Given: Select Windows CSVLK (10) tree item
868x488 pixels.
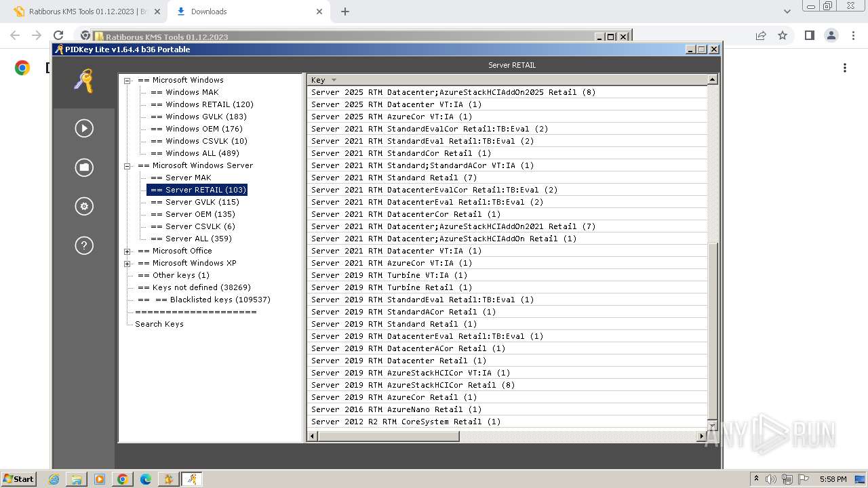Looking at the screenshot, I should coord(199,141).
